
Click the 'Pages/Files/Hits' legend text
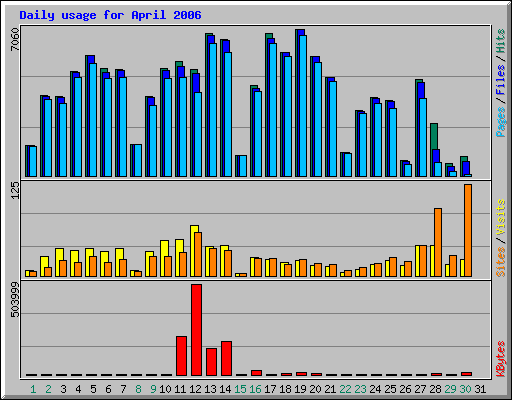click(x=500, y=83)
